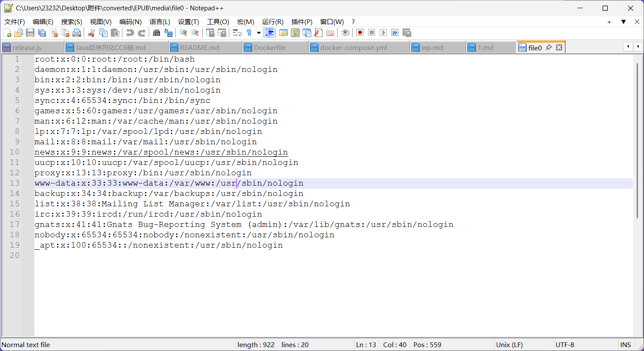
Task: Click the Zoom in magnifier icon
Action: point(183,33)
